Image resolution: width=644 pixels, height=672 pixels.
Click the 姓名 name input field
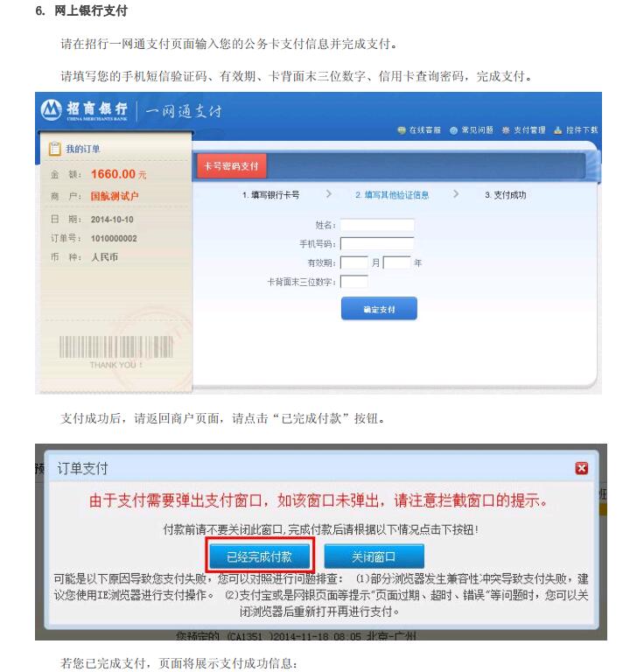point(377,225)
